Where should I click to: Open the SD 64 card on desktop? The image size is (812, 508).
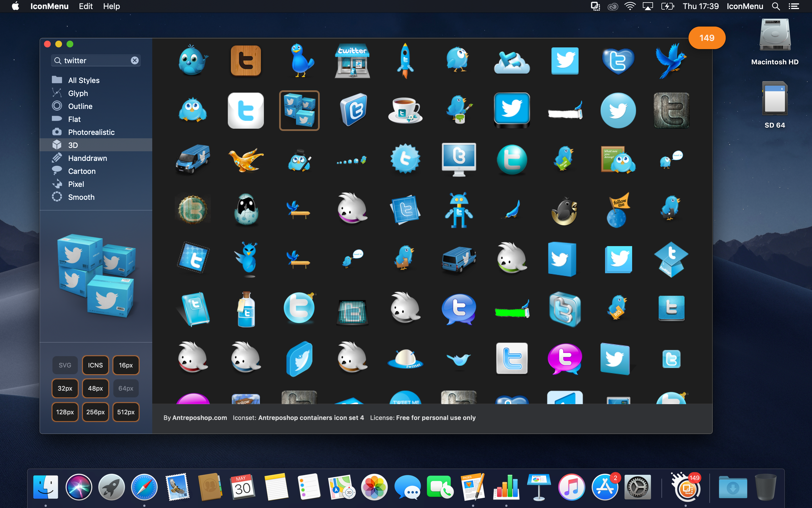coord(775,105)
